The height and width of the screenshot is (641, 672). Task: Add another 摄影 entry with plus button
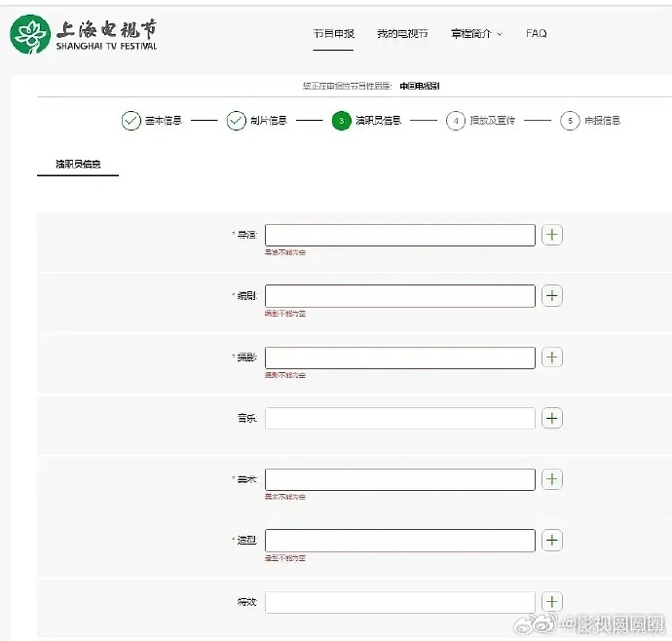(x=552, y=358)
